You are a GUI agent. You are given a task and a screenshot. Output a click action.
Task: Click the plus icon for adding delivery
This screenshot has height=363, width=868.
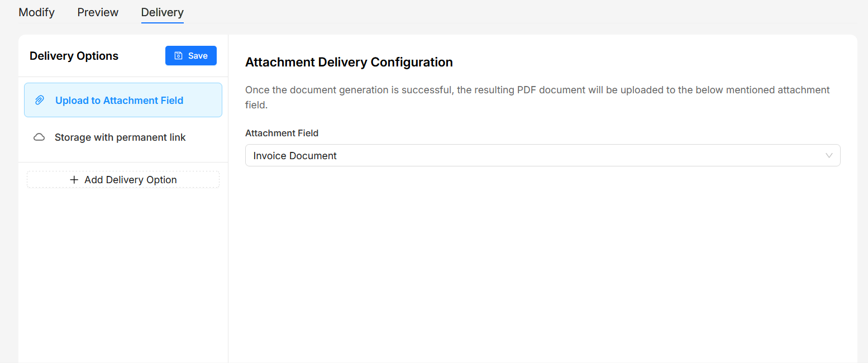[74, 180]
